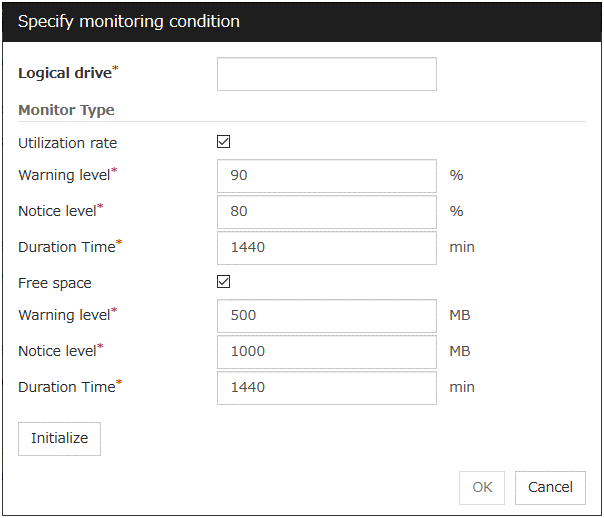Click the Utilization rate Duration Time field
Viewport: 604px width, 518px height.
pos(326,247)
